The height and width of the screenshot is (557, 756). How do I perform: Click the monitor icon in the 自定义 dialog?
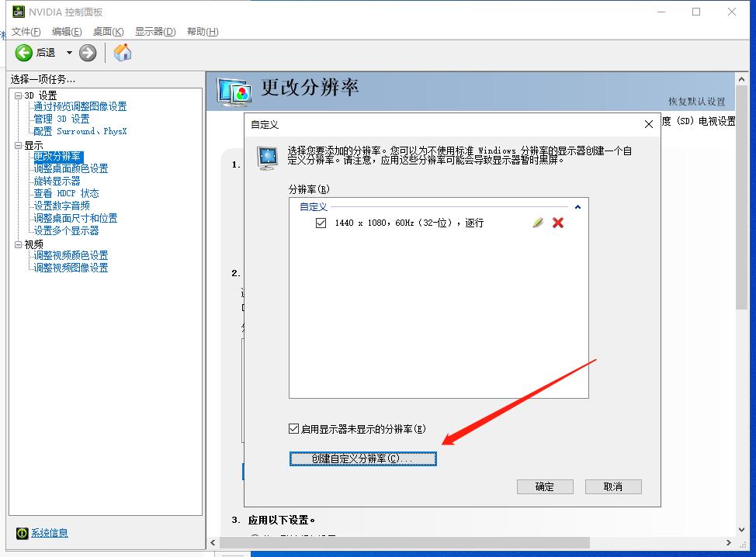[x=267, y=157]
